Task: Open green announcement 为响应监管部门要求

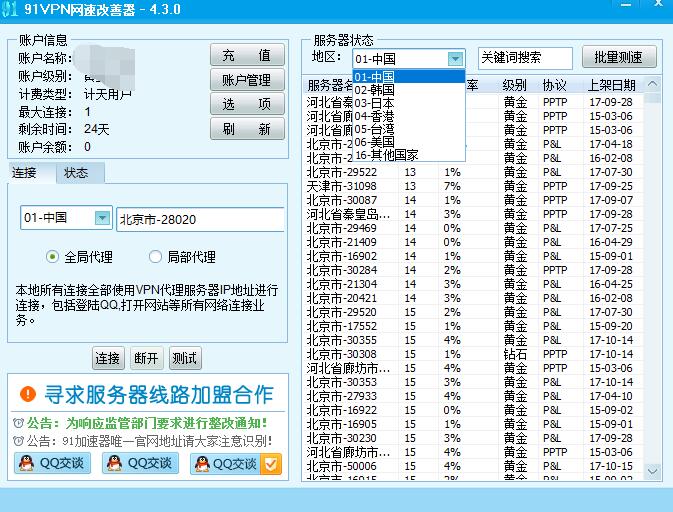Action: pyautogui.click(x=147, y=423)
